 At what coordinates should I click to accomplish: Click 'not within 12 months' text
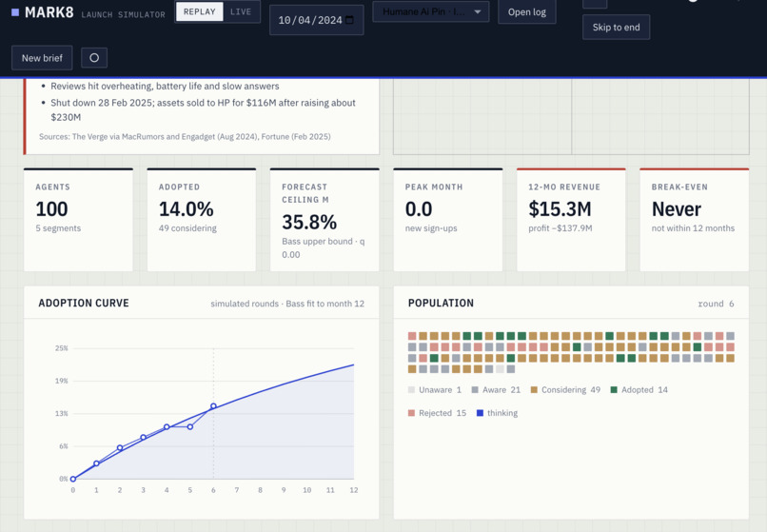pyautogui.click(x=693, y=228)
